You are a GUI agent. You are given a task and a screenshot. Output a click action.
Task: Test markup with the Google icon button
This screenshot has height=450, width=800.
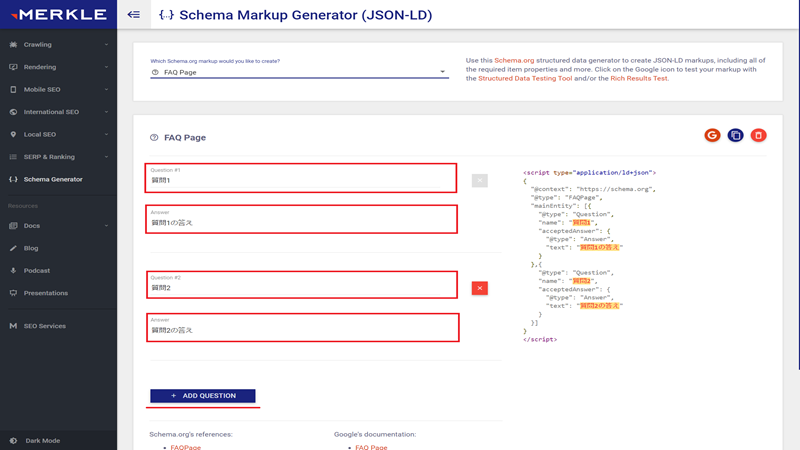[x=712, y=135]
